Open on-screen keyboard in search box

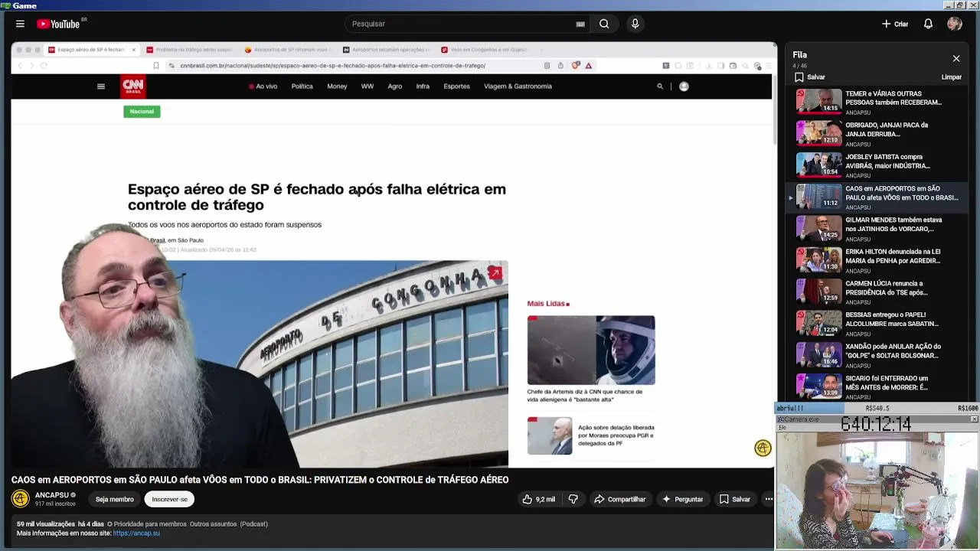pyautogui.click(x=580, y=24)
